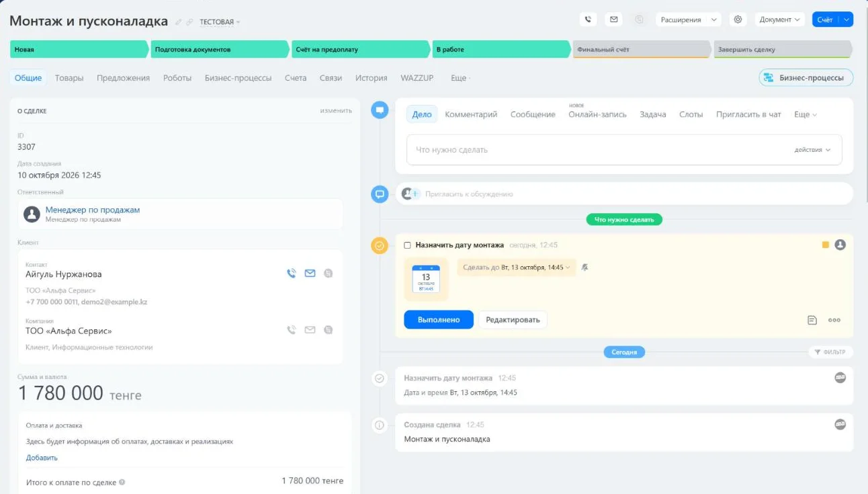Click the note icon on the activity card

click(x=812, y=320)
